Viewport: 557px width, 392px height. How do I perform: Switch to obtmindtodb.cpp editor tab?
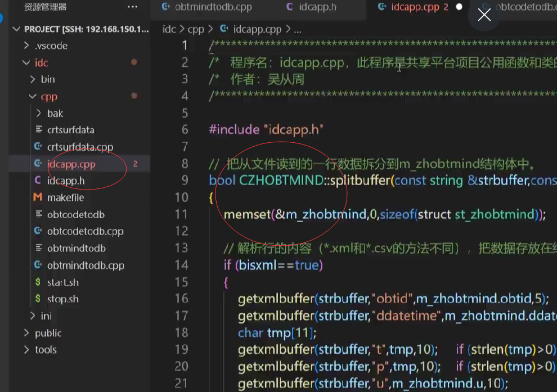(213, 7)
